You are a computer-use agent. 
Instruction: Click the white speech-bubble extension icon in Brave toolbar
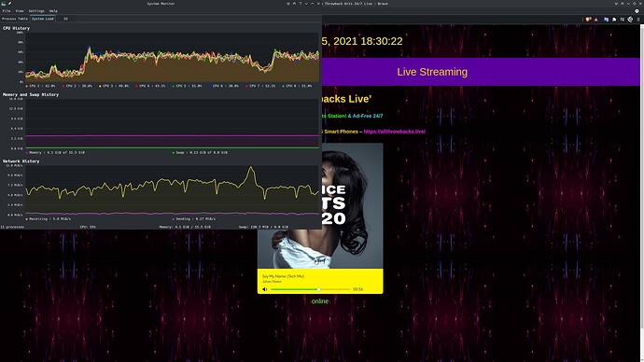(614, 19)
